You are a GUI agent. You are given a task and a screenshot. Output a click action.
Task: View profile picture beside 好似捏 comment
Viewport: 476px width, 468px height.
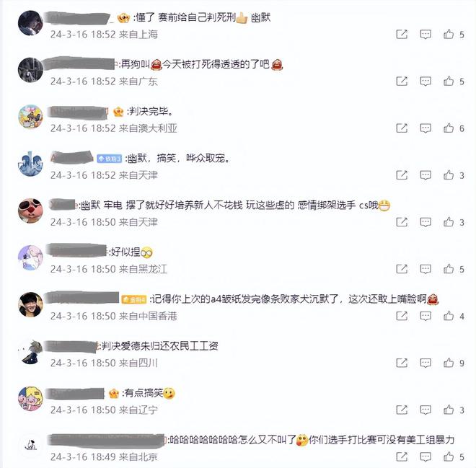pos(30,257)
